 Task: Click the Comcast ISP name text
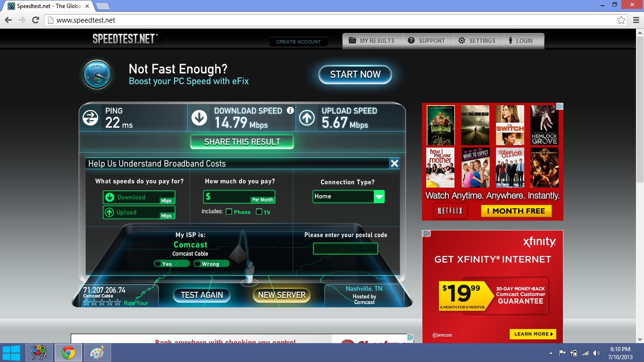click(190, 245)
